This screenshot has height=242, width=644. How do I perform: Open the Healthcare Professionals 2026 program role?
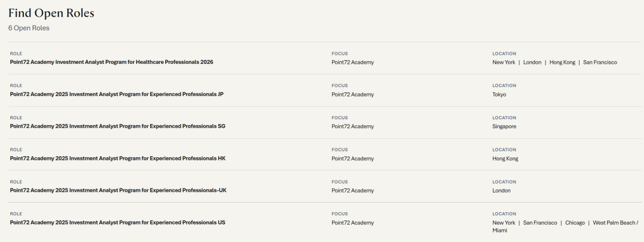point(112,62)
